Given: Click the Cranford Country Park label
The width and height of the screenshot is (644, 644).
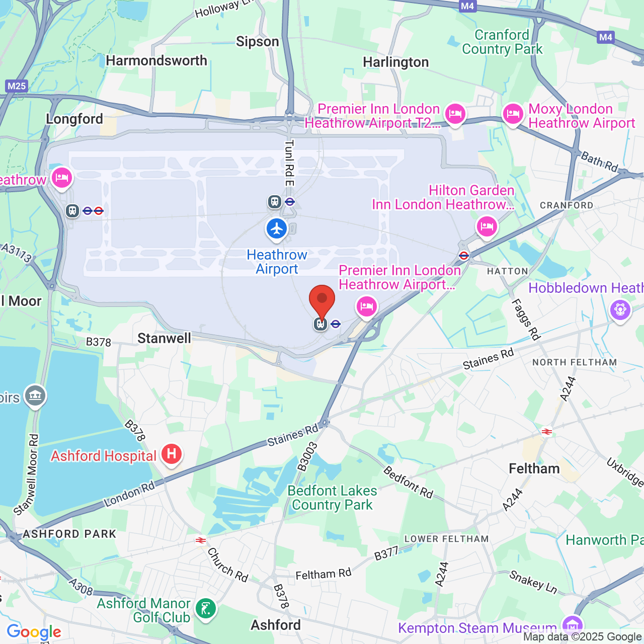Looking at the screenshot, I should coord(502,42).
